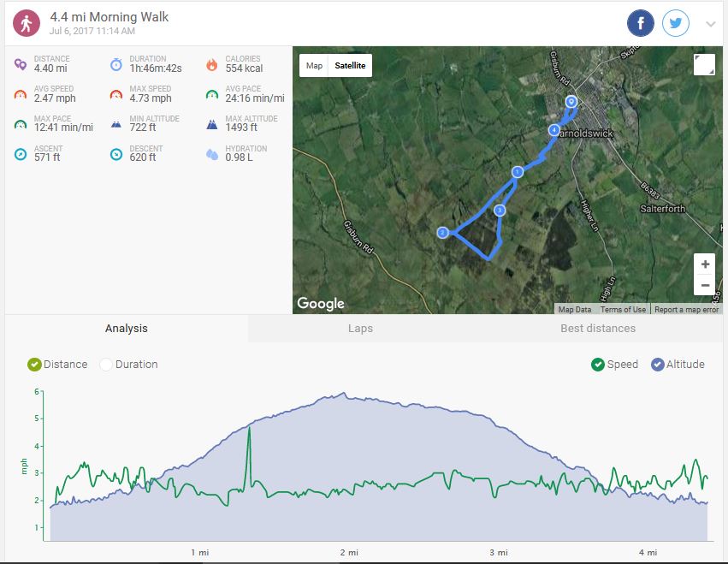This screenshot has height=564, width=728.
Task: Expand the workout options chevron
Action: pos(710,24)
